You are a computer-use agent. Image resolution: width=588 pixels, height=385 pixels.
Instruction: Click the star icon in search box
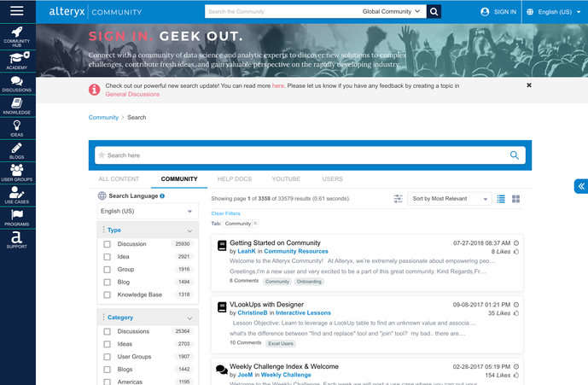tap(102, 155)
